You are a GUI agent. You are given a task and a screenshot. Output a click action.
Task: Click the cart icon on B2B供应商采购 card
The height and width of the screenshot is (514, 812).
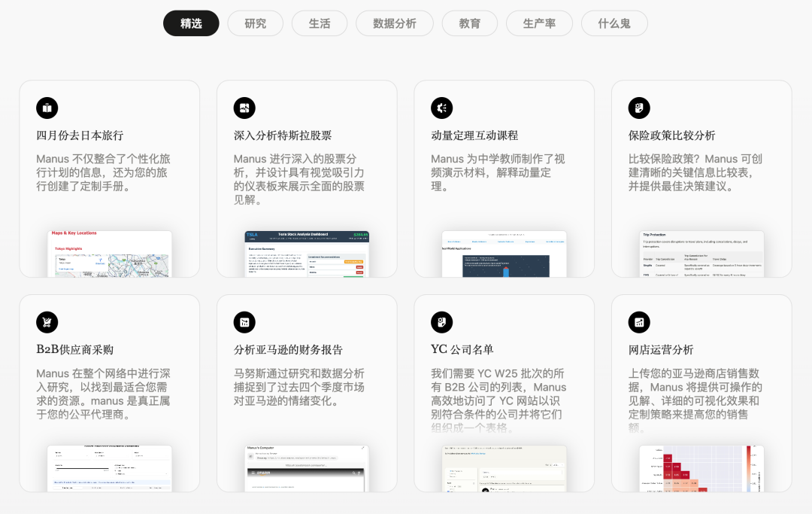(47, 322)
